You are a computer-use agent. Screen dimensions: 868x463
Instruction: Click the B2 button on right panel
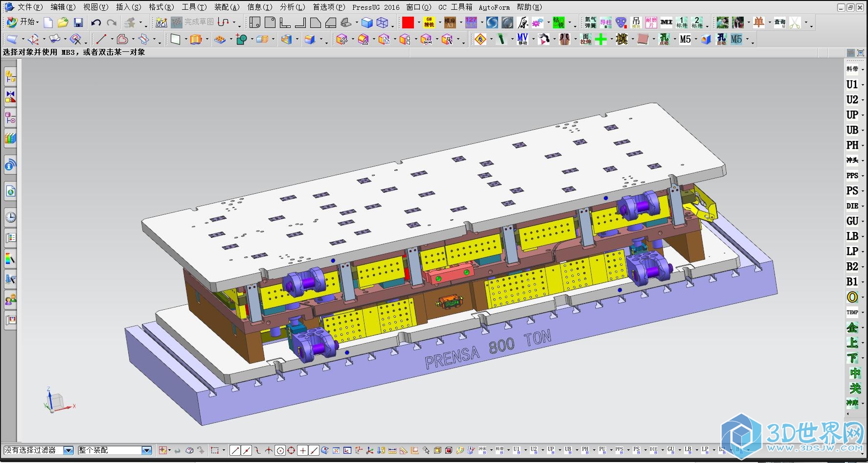point(852,267)
